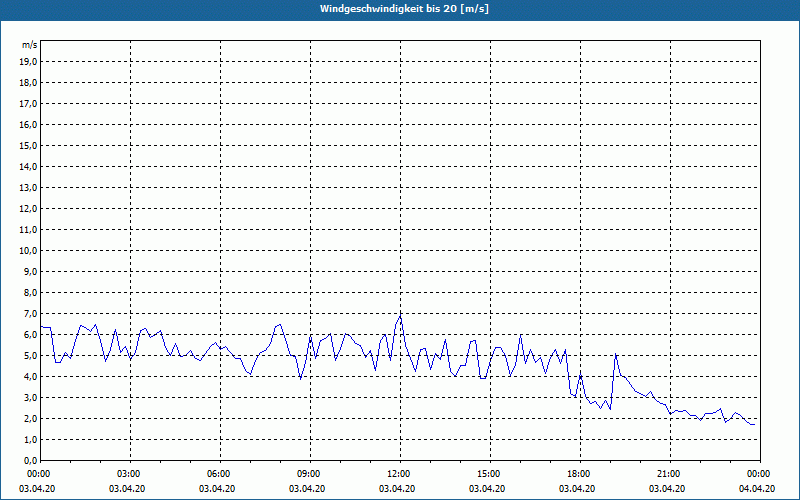
Task: Click the m/s unit label on the axis
Action: [x=30, y=45]
